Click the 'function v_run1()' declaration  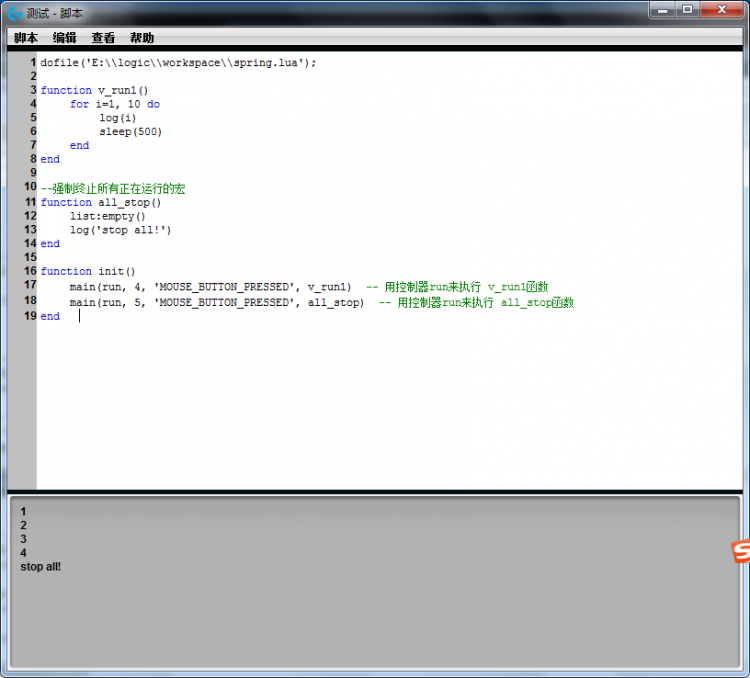[94, 90]
